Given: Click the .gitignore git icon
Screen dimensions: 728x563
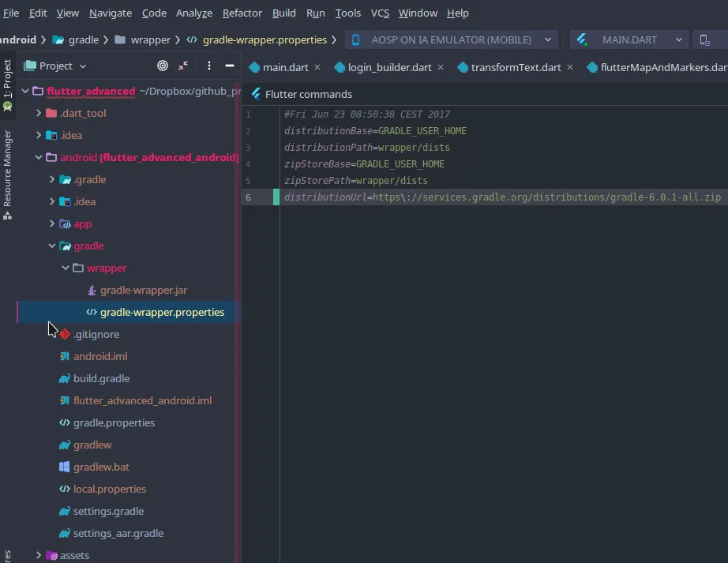Looking at the screenshot, I should [65, 334].
